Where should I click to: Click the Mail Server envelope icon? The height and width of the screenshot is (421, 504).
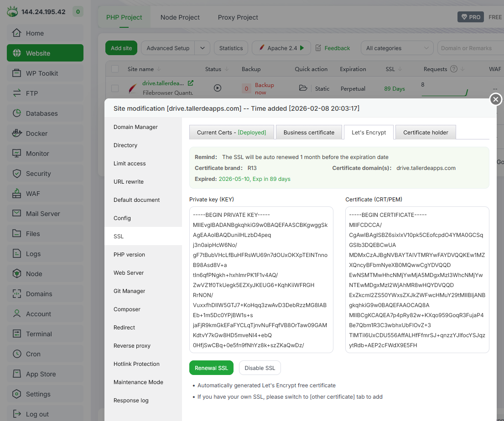pyautogui.click(x=17, y=214)
